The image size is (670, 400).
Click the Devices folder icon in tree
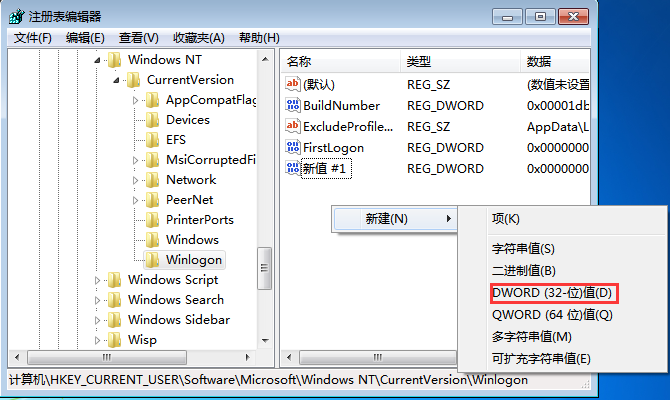tap(153, 120)
